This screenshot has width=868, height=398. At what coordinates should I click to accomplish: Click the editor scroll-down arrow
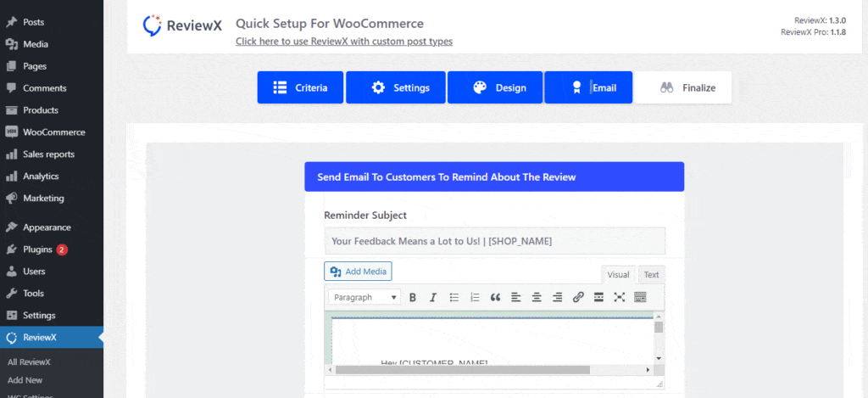[659, 359]
